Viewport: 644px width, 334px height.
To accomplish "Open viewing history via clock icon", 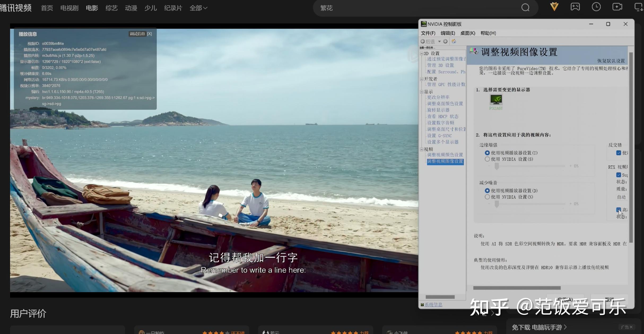I will pos(597,7).
